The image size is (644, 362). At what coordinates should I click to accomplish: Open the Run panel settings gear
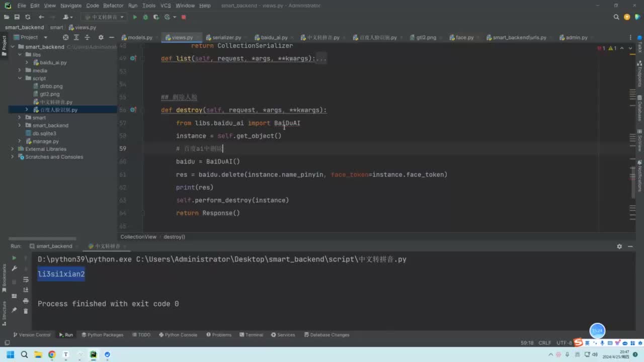[619, 246]
